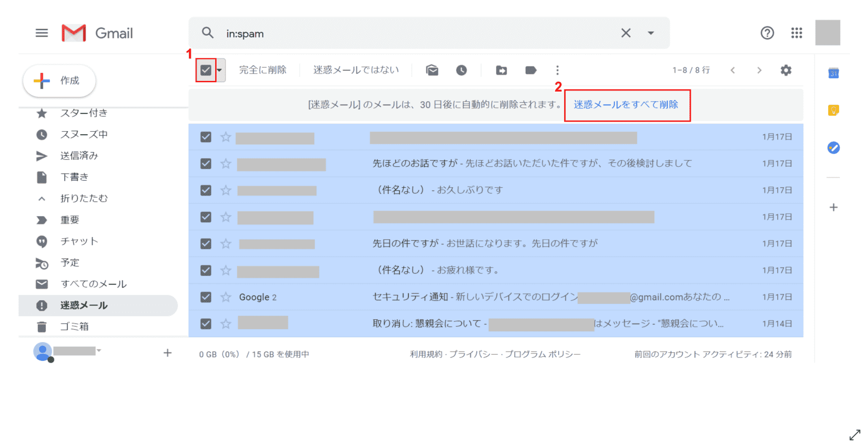
Task: Uncheck checkbox for お疲れ様です email
Action: 206,270
